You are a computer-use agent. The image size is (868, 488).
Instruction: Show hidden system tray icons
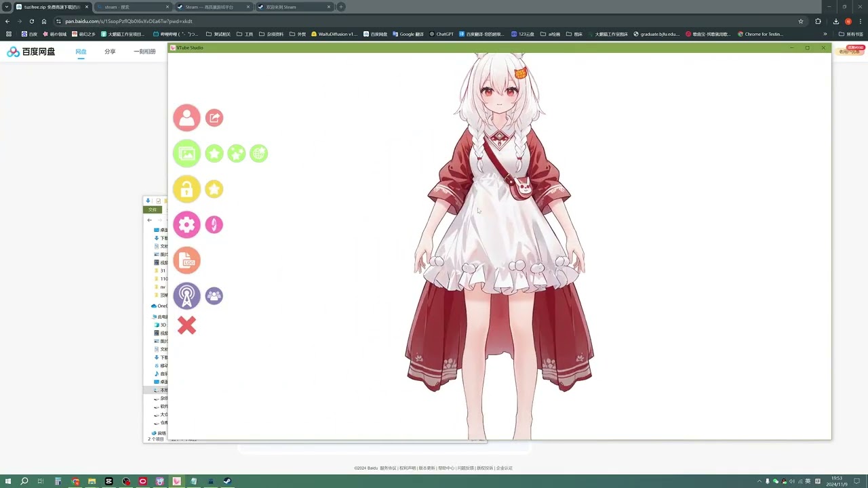pos(759,481)
